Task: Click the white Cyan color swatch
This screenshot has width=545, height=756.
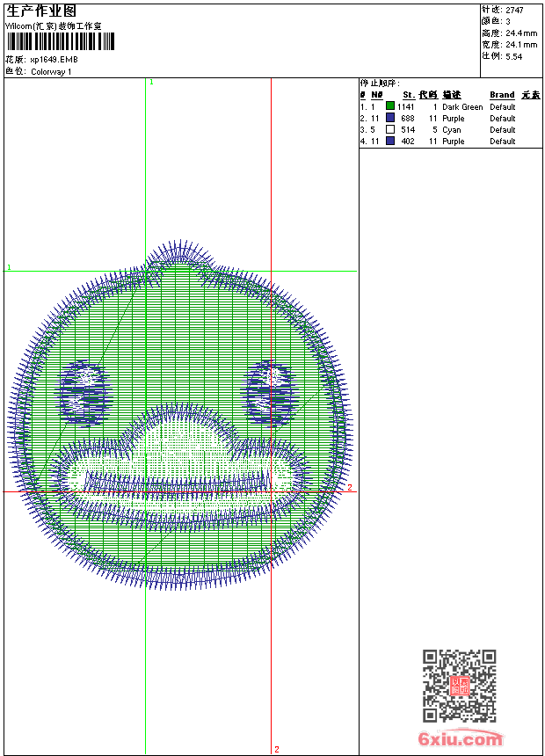Action: tap(390, 129)
